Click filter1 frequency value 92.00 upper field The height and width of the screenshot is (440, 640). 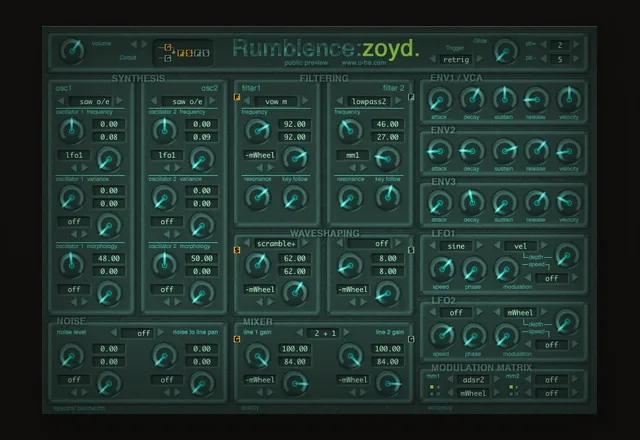(x=294, y=124)
